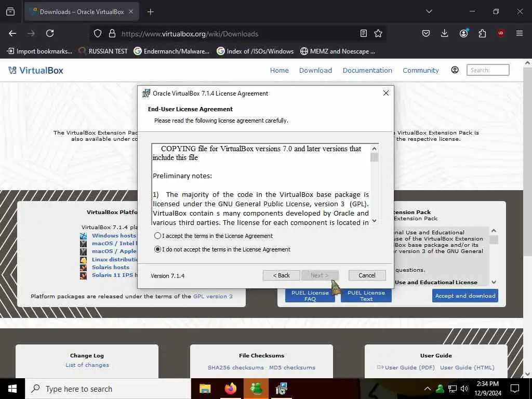The image size is (532, 399).
Task: Close the License Agreement dialog
Action: (386, 93)
